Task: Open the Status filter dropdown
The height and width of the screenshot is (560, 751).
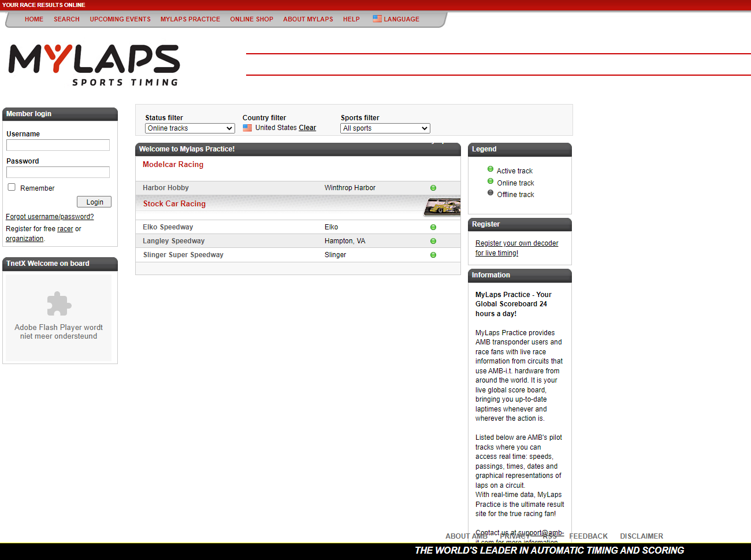Action: tap(189, 128)
